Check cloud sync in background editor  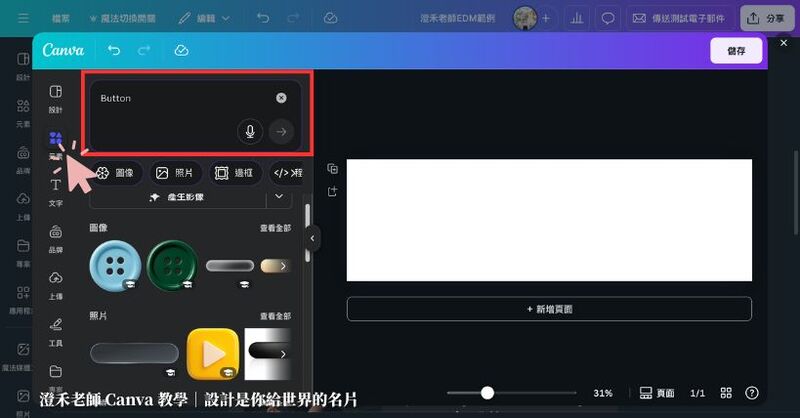[331, 18]
